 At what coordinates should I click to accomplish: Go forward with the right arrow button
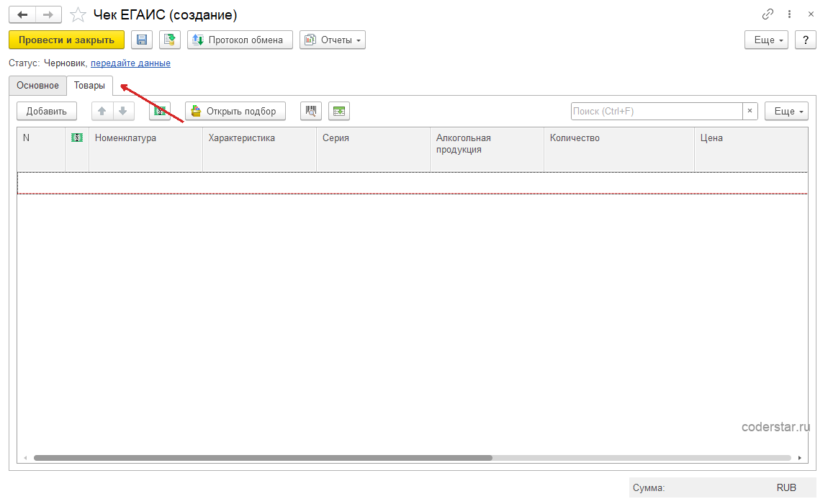[x=48, y=15]
